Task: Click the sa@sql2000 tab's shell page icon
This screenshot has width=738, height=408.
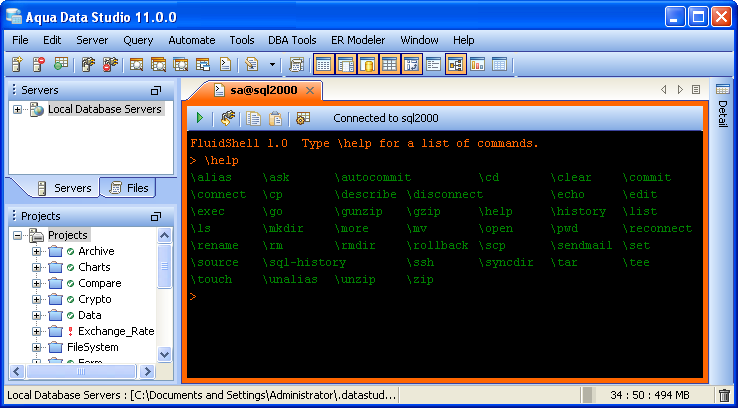Action: (x=219, y=90)
